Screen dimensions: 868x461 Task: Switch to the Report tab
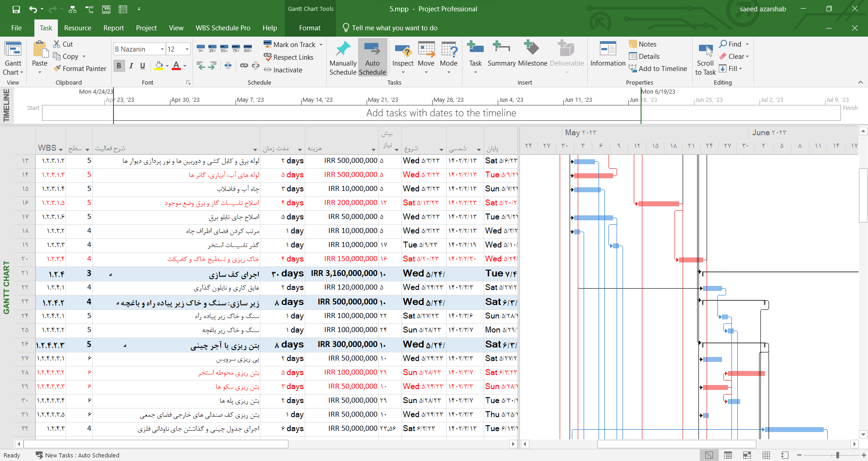tap(113, 28)
